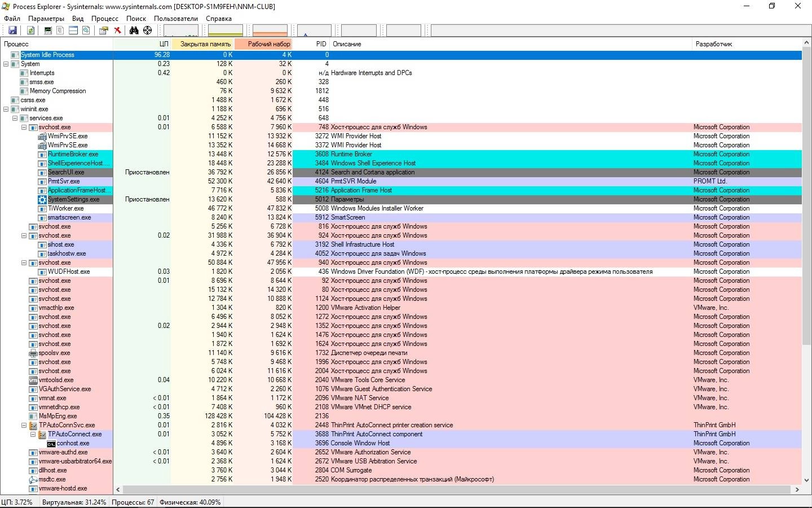Screen dimensions: 812x508
Task: Click the WmiPrvSE.exe icon for PID 3272
Action: coord(42,136)
